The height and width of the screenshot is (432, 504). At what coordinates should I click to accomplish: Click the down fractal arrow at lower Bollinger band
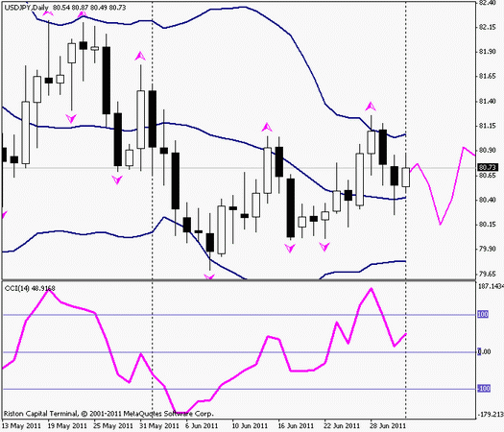click(209, 276)
